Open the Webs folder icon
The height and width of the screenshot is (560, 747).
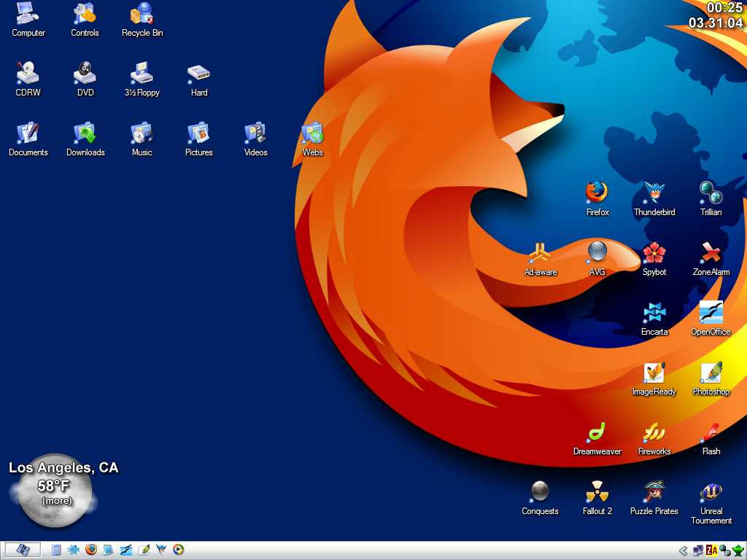[312, 139]
